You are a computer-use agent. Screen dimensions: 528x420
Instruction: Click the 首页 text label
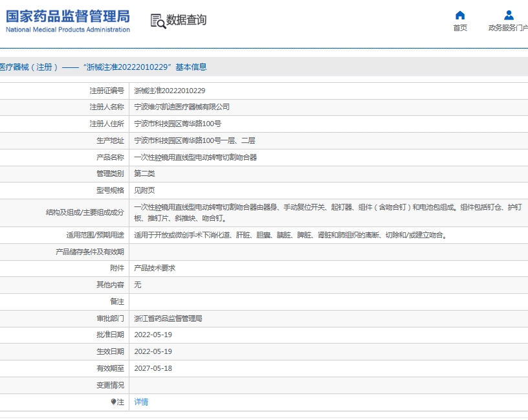[460, 28]
